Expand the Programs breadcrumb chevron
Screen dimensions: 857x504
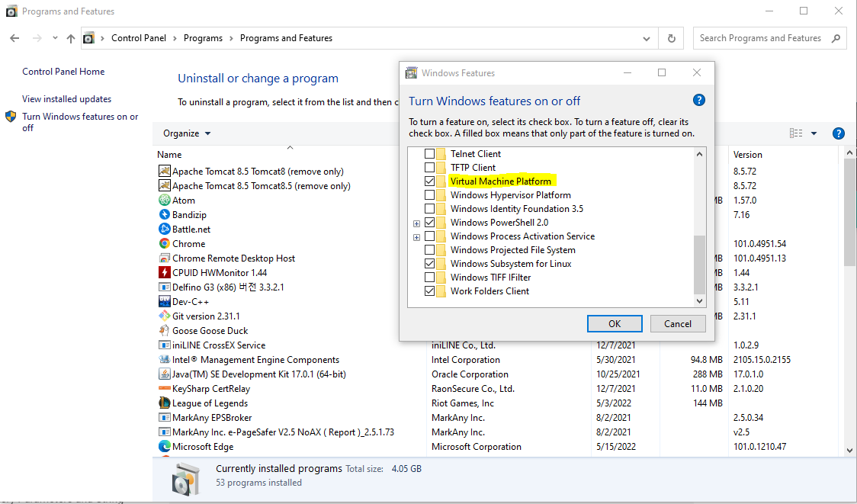point(231,38)
